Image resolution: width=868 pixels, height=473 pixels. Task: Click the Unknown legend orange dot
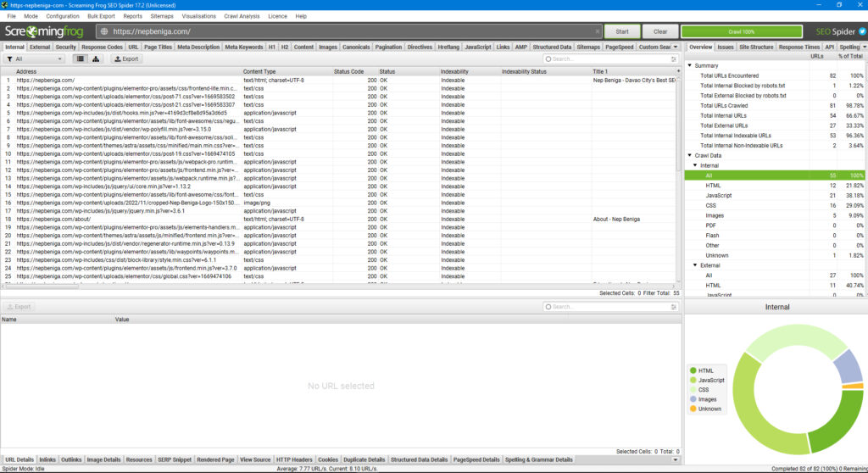coord(693,409)
